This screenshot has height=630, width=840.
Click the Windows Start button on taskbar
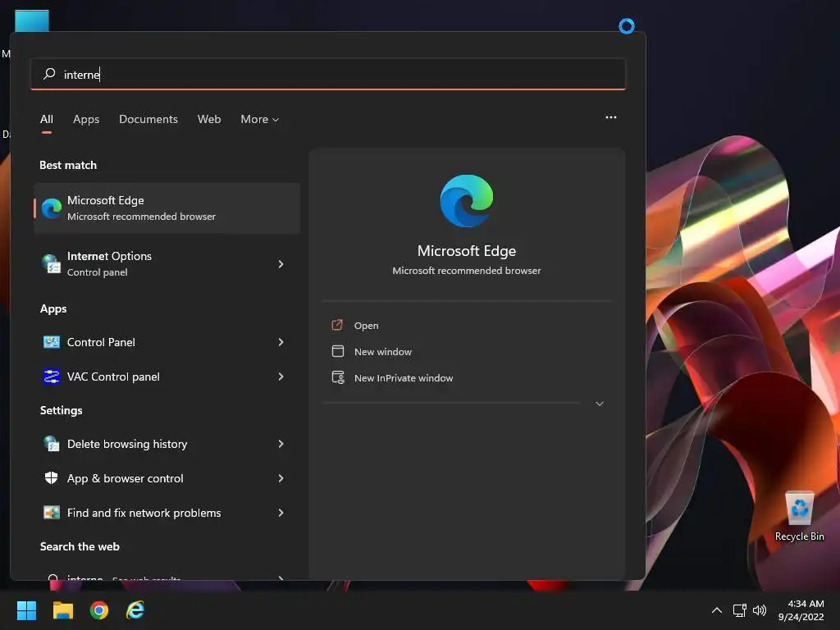(26, 610)
